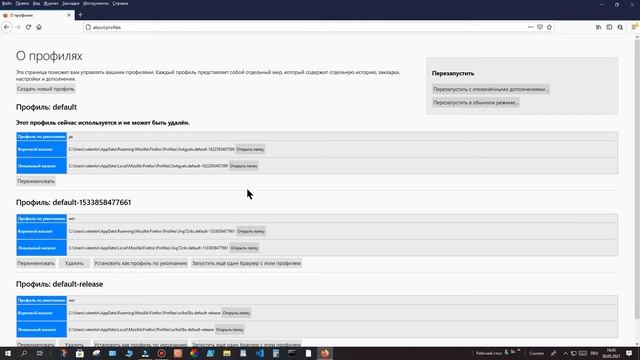The height and width of the screenshot is (360, 640).
Task: Open local folder of default-1533858477661 profile
Action: (x=244, y=248)
